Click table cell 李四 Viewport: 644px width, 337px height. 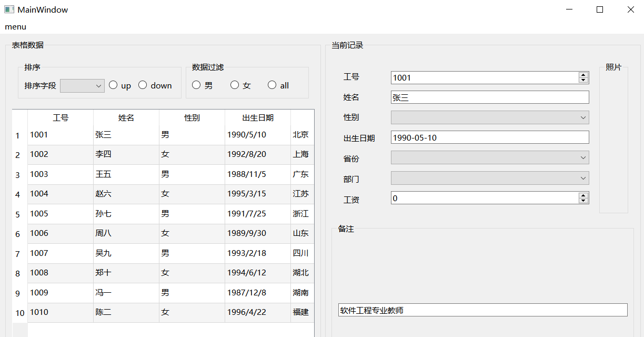click(126, 155)
